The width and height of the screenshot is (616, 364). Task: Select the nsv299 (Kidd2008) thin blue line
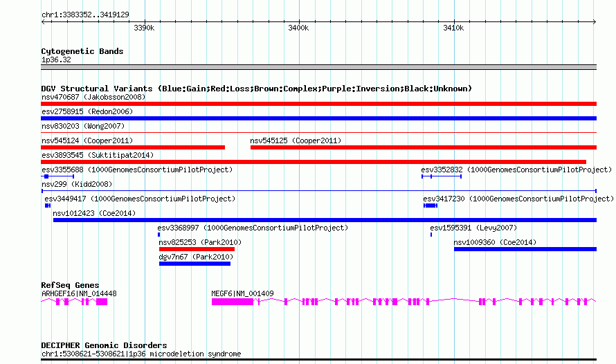pos(319,191)
